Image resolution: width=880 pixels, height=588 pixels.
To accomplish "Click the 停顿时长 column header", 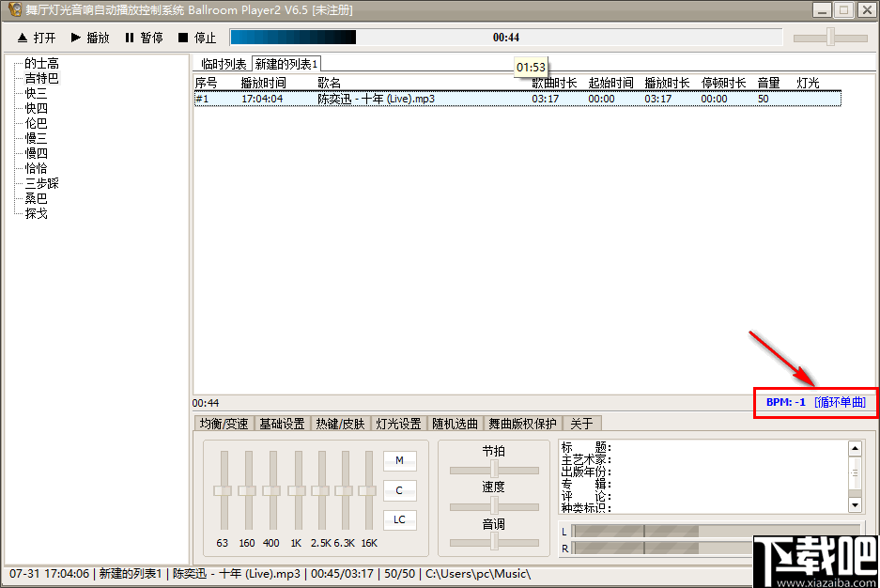I will pyautogui.click(x=723, y=83).
